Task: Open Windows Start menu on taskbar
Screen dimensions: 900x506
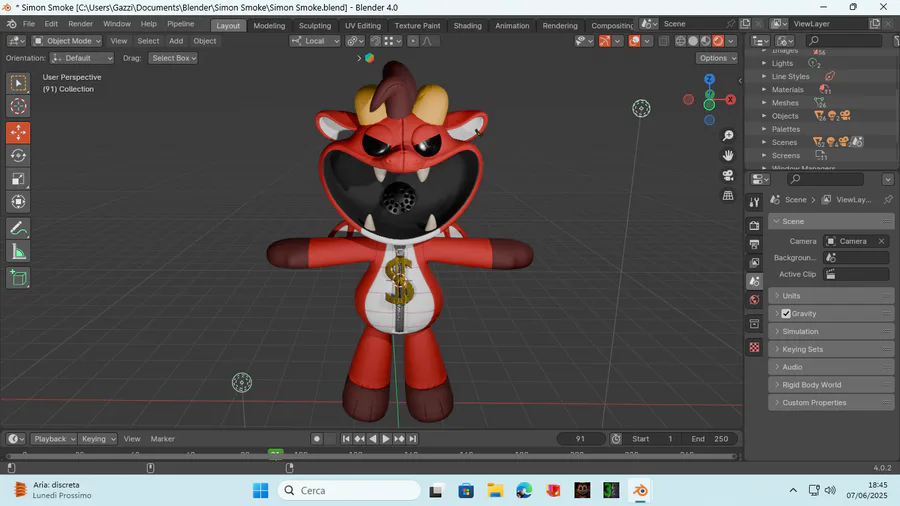Action: pos(261,491)
